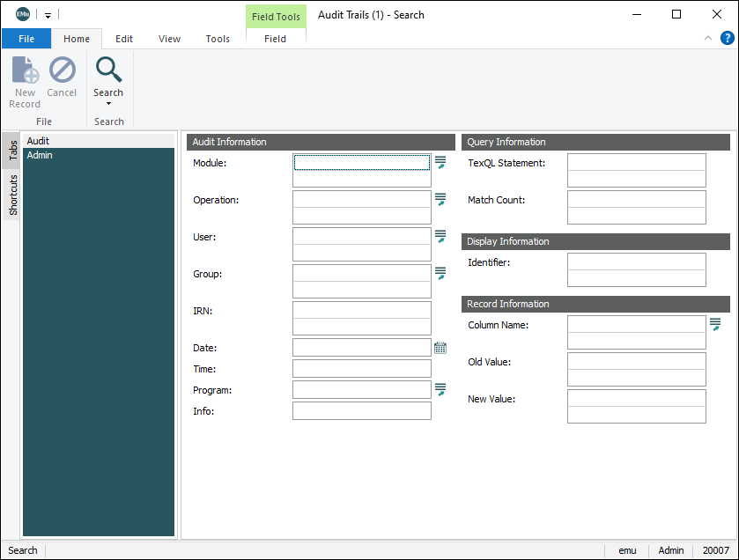Open lookup list for User field
The height and width of the screenshot is (560, 739).
click(440, 236)
